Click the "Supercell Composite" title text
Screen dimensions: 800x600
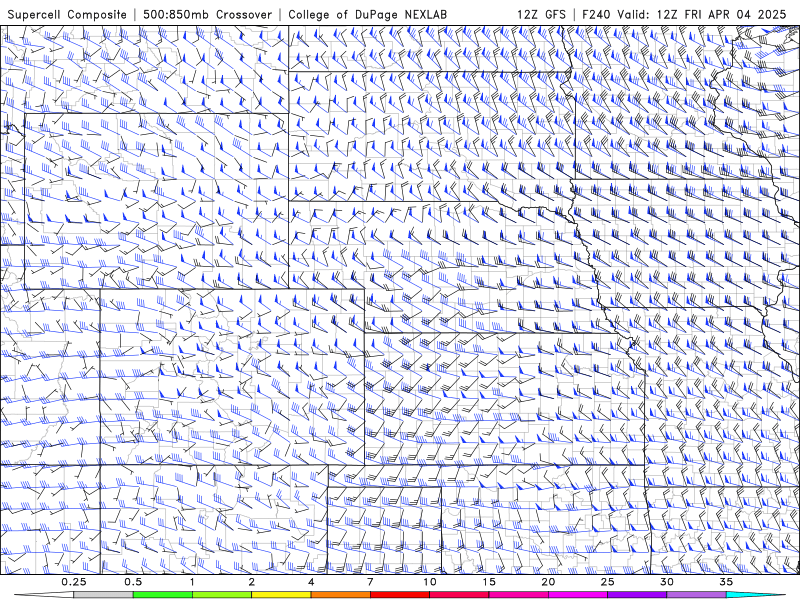click(x=67, y=14)
